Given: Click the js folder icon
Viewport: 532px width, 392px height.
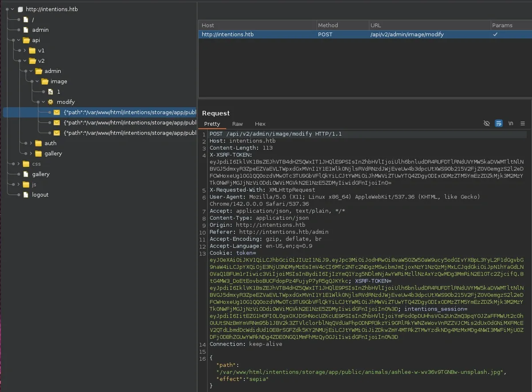Looking at the screenshot, I should [26, 184].
